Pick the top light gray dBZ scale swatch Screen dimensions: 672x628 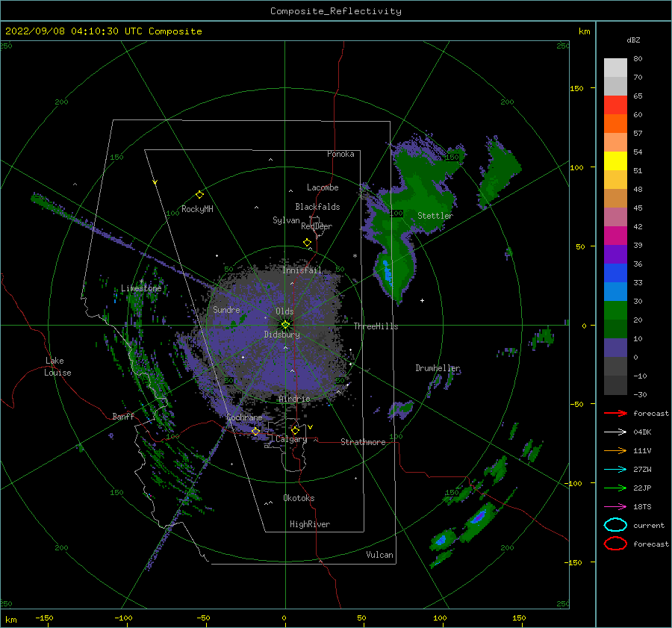tap(615, 68)
